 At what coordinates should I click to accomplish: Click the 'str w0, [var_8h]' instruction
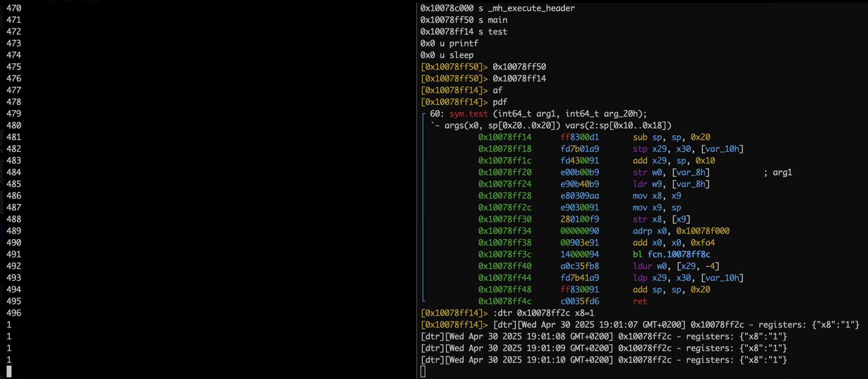pos(671,173)
